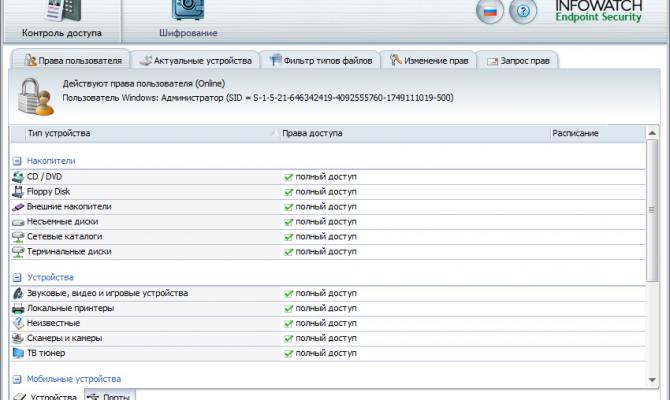Switch to the Запрос прав tab
The width and height of the screenshot is (670, 400).
pos(517,61)
